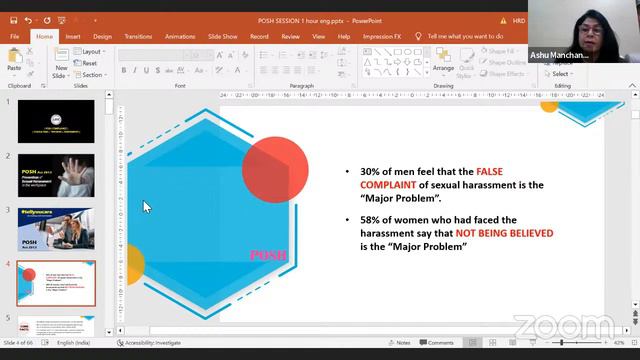This screenshot has height=360, width=640.
Task: Open the Review tab
Action: [x=290, y=36]
